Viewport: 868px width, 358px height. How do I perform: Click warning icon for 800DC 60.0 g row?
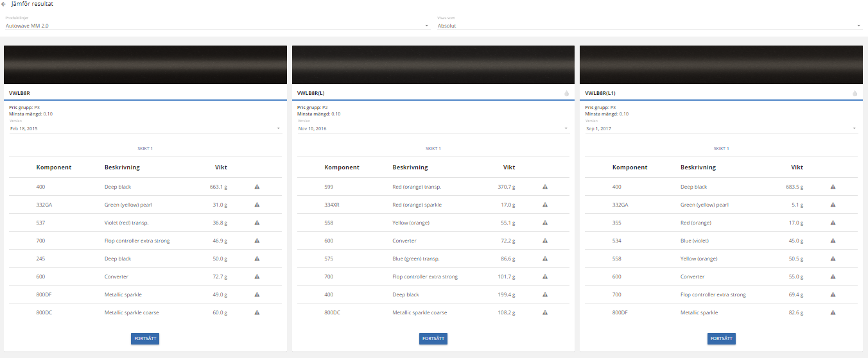[x=257, y=312]
